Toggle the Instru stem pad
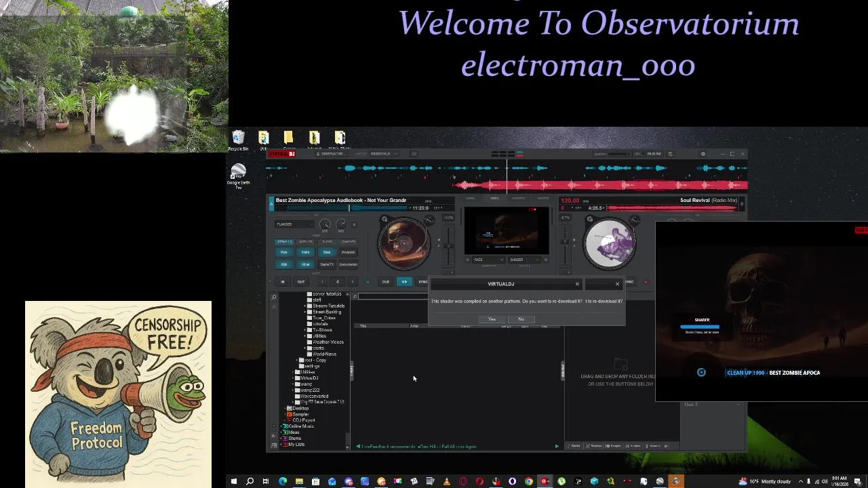This screenshot has height=488, width=868. point(306,252)
